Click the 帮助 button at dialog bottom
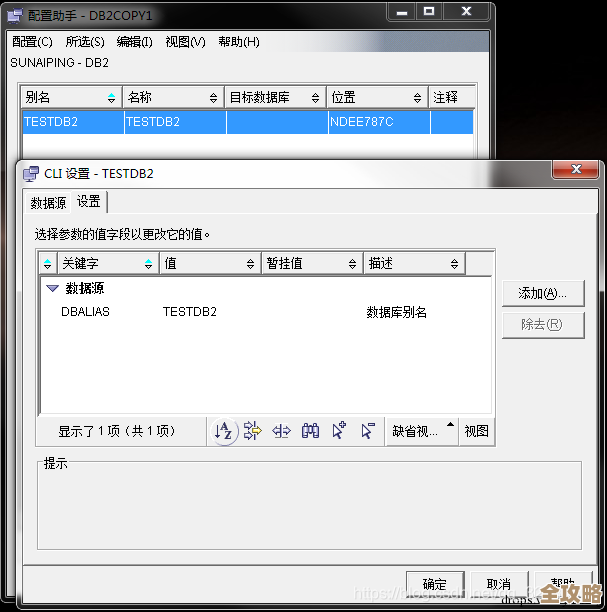 563,584
